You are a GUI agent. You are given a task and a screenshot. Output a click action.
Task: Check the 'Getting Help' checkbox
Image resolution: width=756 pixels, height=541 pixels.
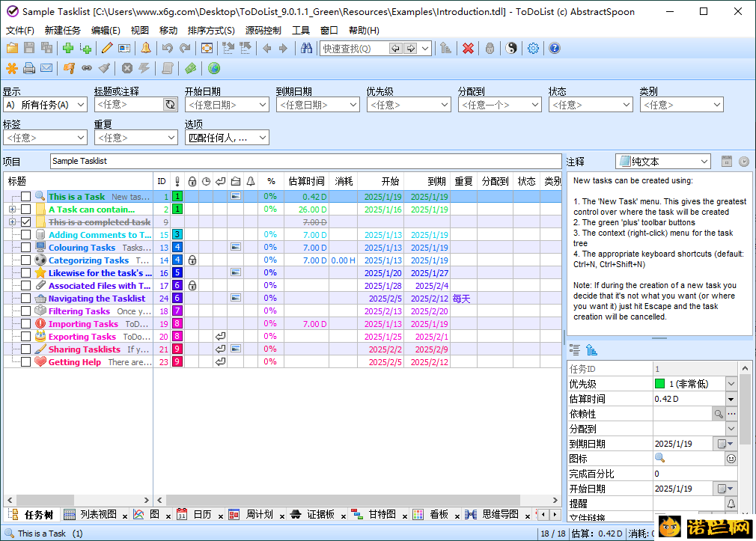pyautogui.click(x=26, y=362)
